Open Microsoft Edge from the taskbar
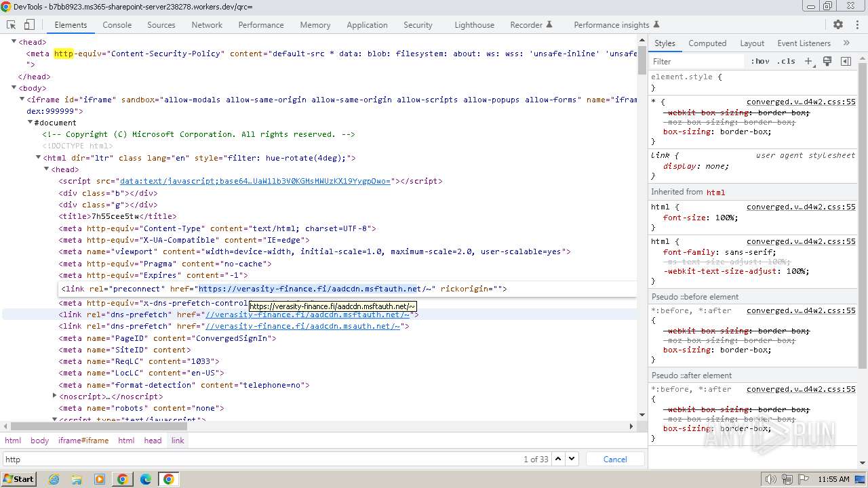This screenshot has width=868, height=488. 146,479
